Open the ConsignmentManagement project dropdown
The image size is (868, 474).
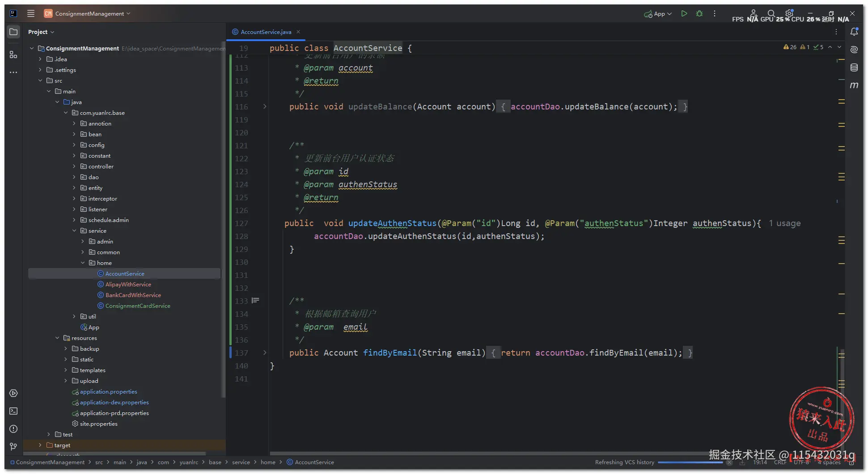(x=87, y=14)
